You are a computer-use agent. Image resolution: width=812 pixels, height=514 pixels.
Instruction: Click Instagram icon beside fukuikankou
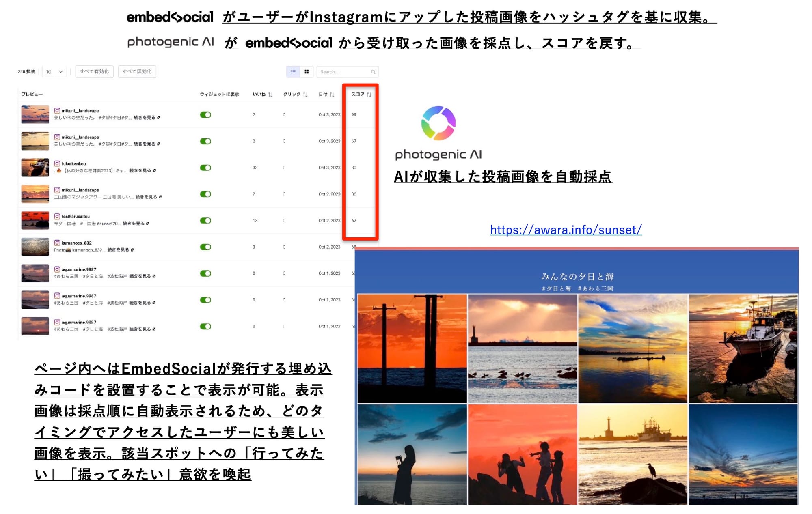(x=57, y=163)
